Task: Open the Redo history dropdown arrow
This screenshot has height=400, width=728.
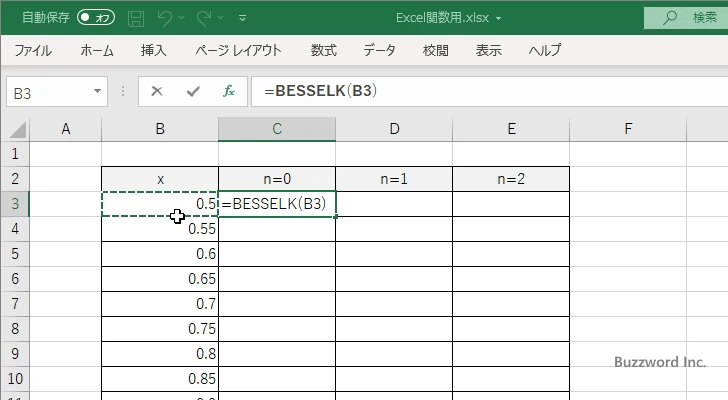Action: click(221, 18)
